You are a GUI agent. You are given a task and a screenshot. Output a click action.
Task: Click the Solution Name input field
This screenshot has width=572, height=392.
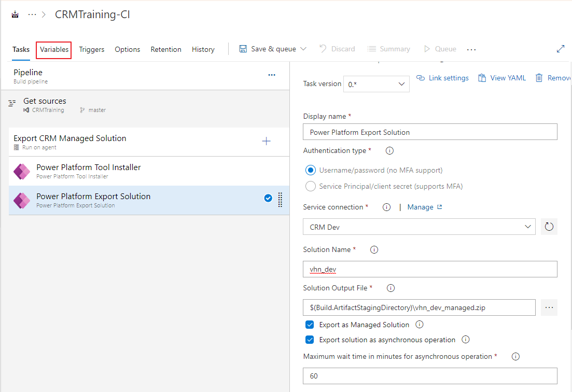pos(429,269)
